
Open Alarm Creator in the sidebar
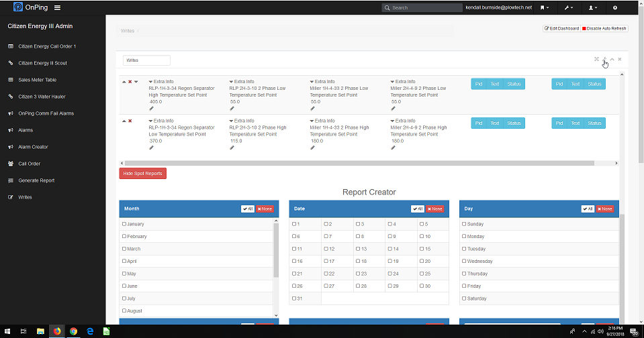coord(33,147)
